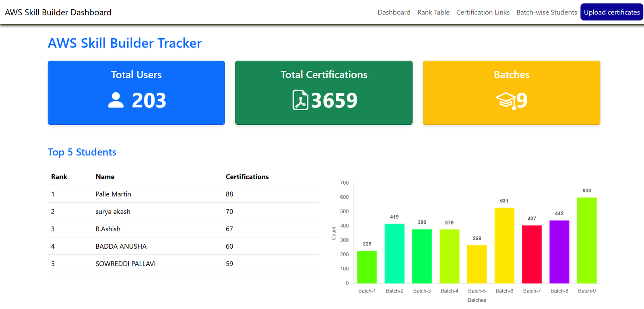Click the number 9 in Batches card
644x309 pixels.
coord(522,100)
